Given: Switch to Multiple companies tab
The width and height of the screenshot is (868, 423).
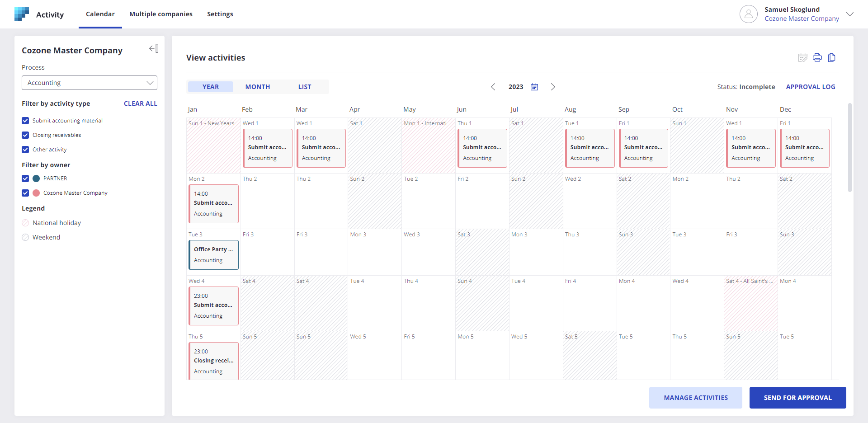Looking at the screenshot, I should [x=161, y=14].
